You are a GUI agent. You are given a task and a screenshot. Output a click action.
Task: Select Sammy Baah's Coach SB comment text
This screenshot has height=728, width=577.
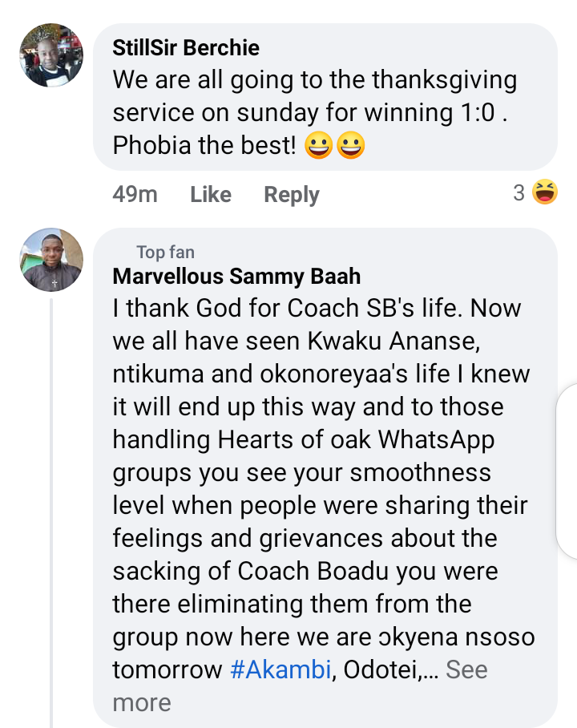[321, 473]
